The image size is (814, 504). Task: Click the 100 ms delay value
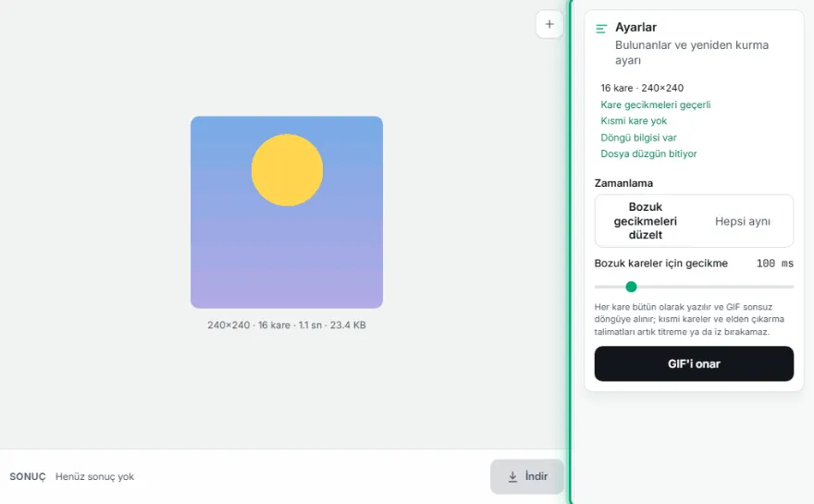tap(774, 264)
